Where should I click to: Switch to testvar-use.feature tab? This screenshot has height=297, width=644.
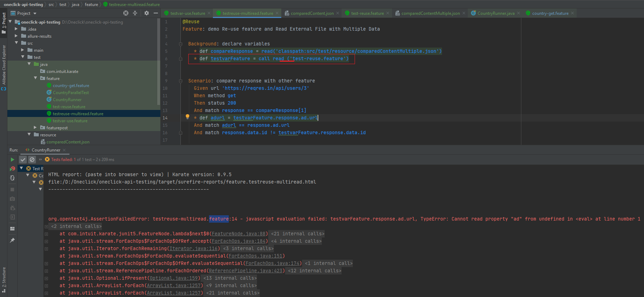point(188,13)
